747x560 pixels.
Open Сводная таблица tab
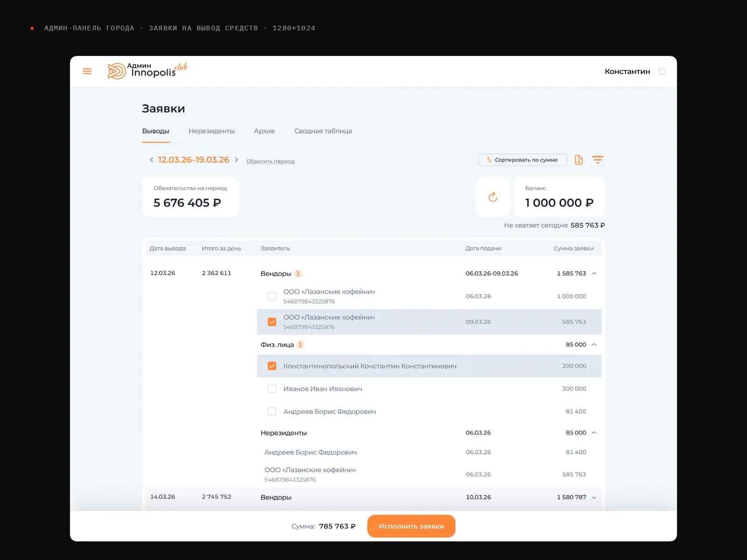[x=323, y=131]
